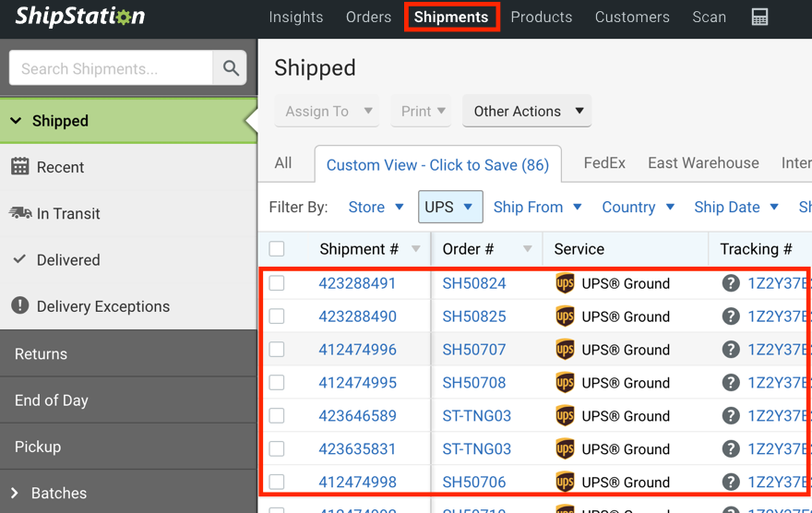Toggle the select-all checkbox in table header
This screenshot has height=513, width=812.
(x=277, y=248)
